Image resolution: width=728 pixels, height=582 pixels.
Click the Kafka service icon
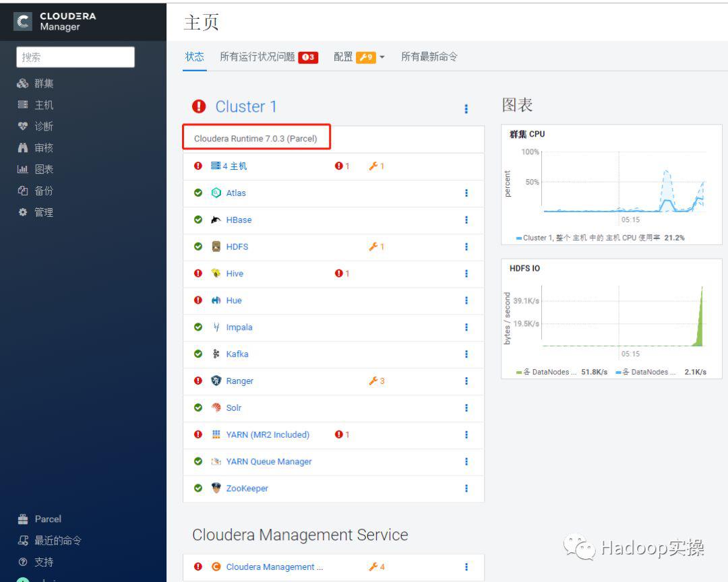coord(216,354)
